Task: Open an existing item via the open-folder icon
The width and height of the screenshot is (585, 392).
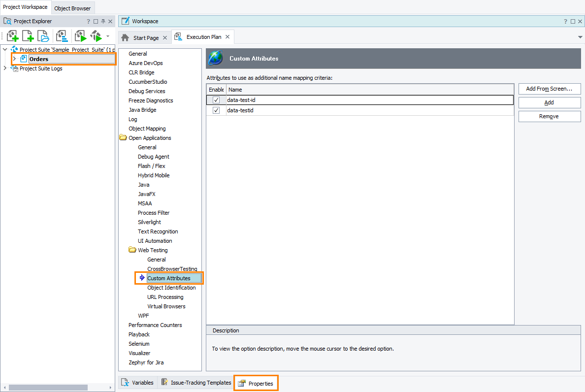Action: pos(43,36)
